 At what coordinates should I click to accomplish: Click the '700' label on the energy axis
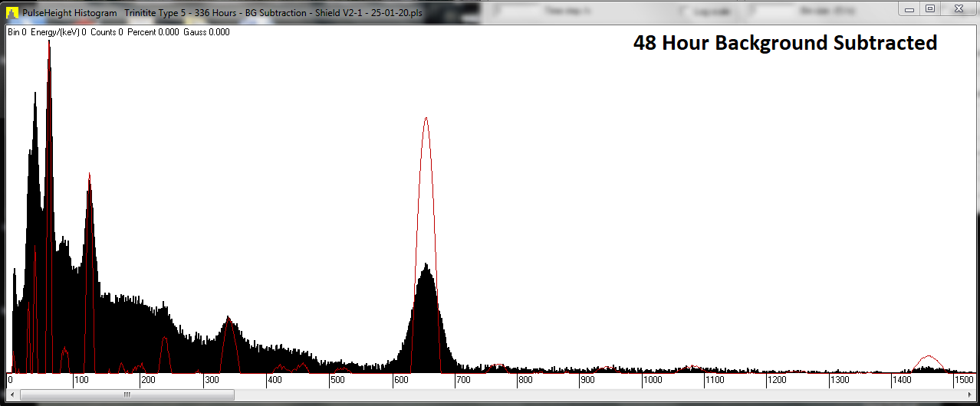[x=462, y=380]
